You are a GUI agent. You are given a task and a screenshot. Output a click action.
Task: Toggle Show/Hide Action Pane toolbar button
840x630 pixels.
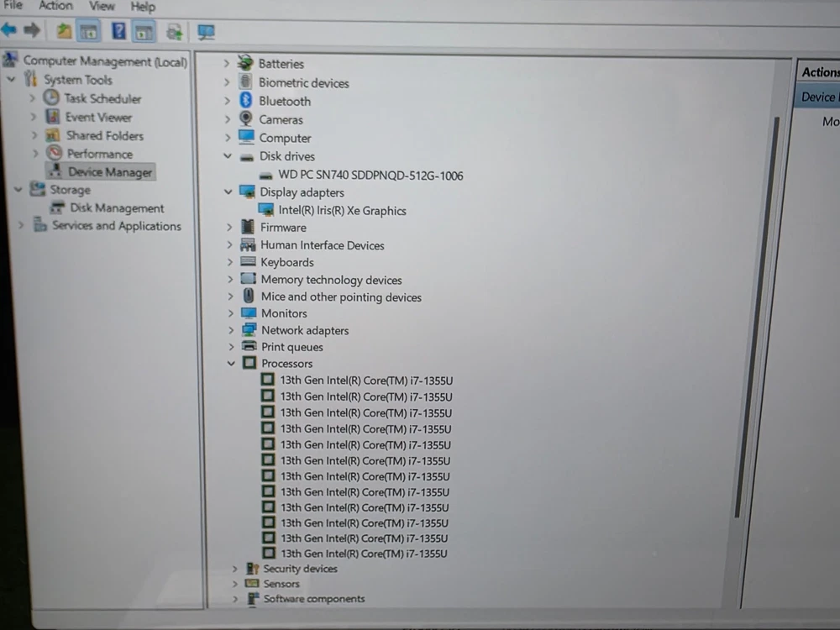144,33
